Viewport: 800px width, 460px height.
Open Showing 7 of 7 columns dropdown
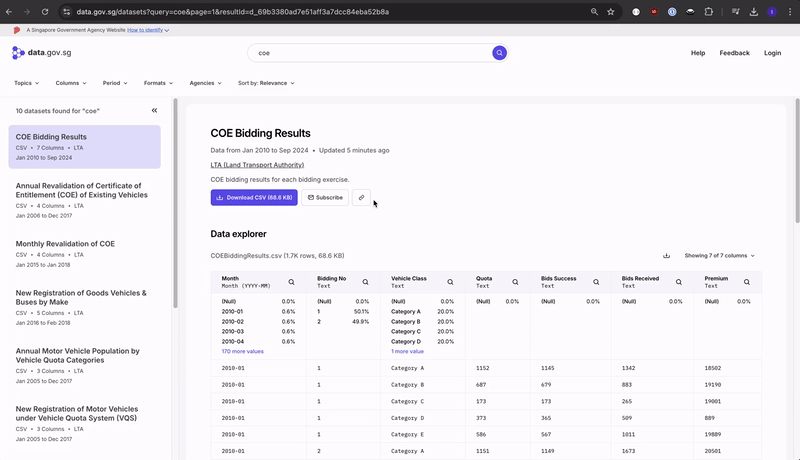719,255
